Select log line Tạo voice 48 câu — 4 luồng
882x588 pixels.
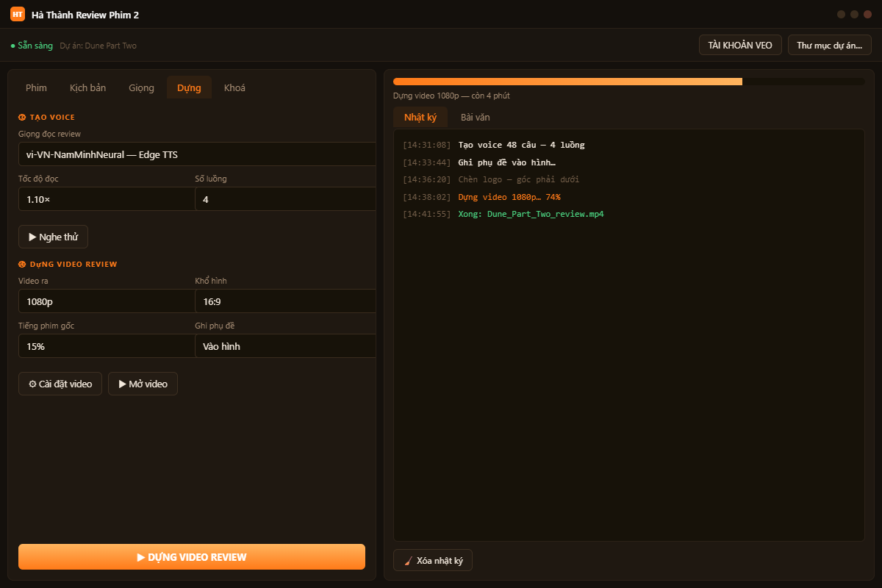[521, 145]
